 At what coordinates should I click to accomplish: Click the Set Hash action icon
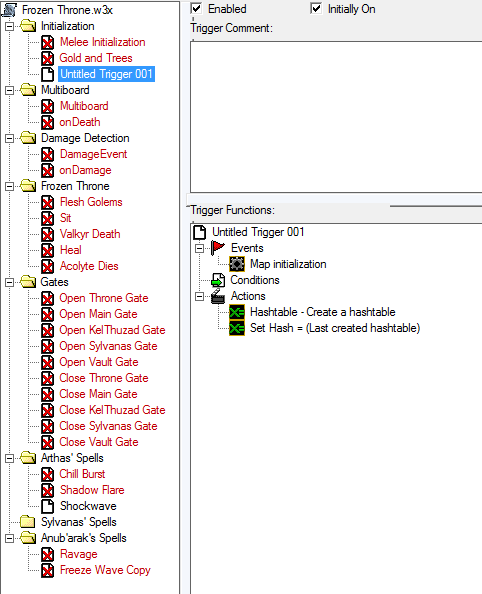point(237,328)
